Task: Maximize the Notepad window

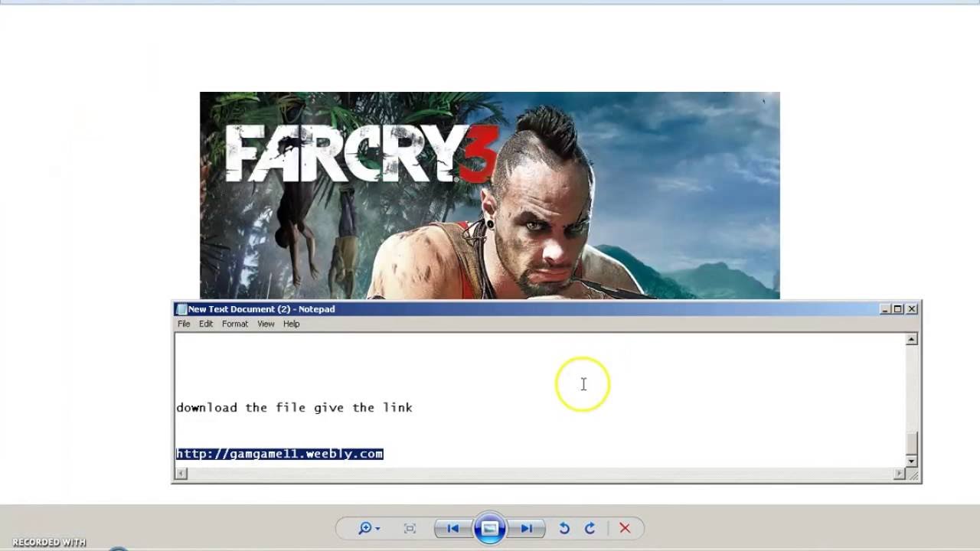Action: point(898,309)
